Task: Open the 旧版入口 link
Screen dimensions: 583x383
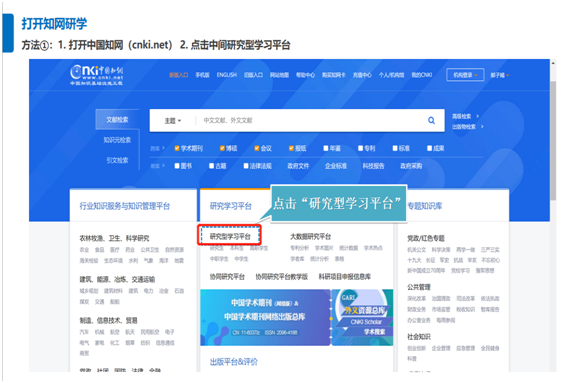Action: (x=254, y=75)
